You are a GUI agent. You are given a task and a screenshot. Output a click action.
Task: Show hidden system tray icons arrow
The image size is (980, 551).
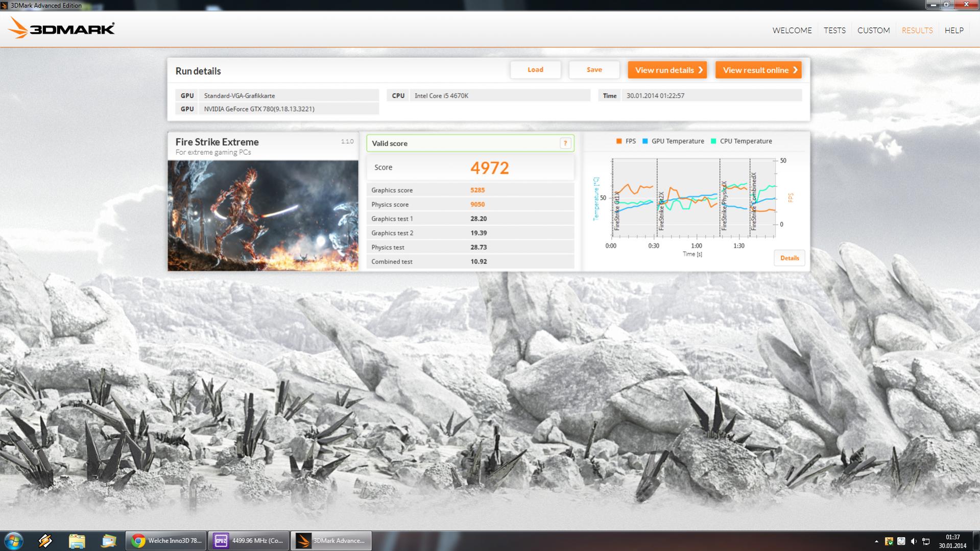coord(876,541)
